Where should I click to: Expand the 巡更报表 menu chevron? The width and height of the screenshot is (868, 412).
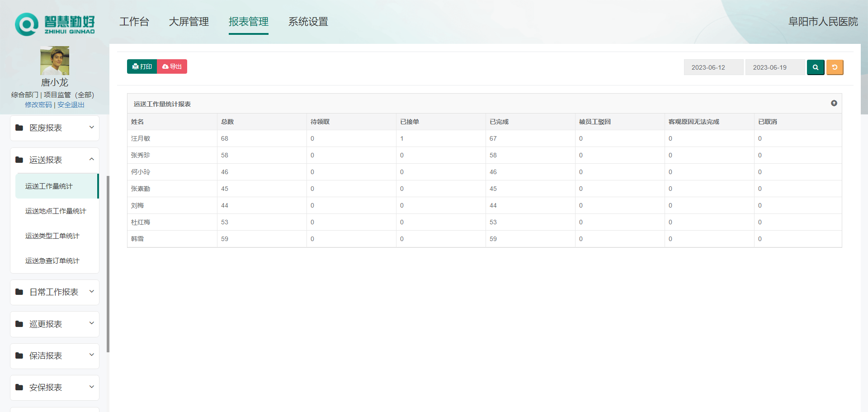(x=92, y=323)
